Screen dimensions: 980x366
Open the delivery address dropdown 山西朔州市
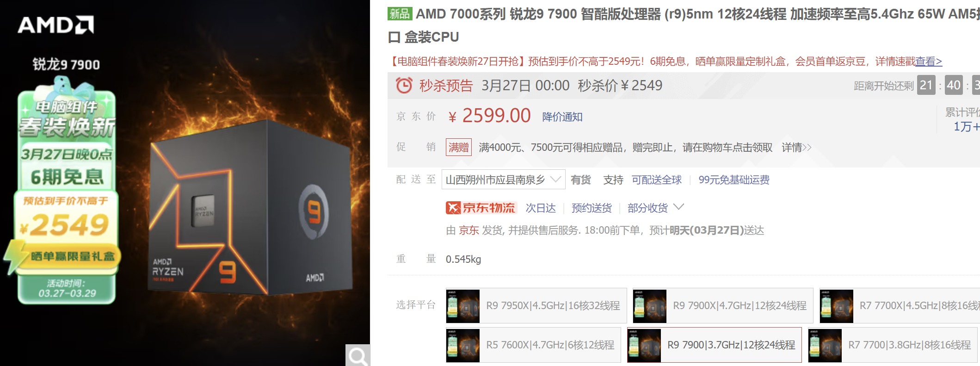coord(503,180)
